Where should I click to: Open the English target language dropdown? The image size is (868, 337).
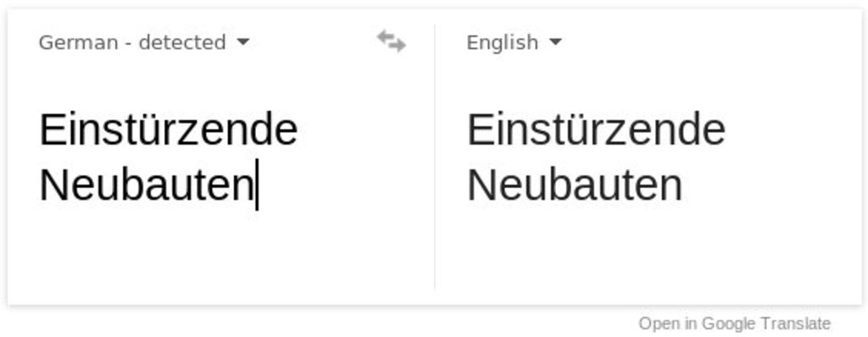point(514,42)
